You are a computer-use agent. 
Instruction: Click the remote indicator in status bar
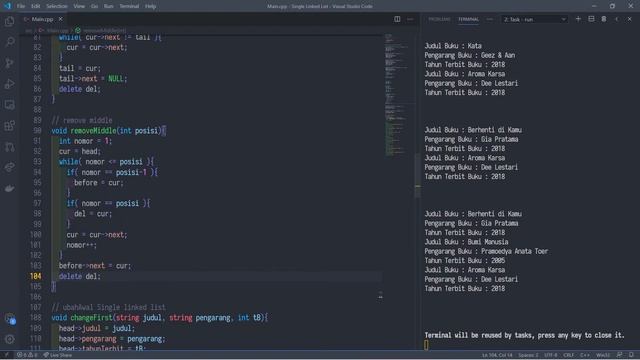coord(6,355)
